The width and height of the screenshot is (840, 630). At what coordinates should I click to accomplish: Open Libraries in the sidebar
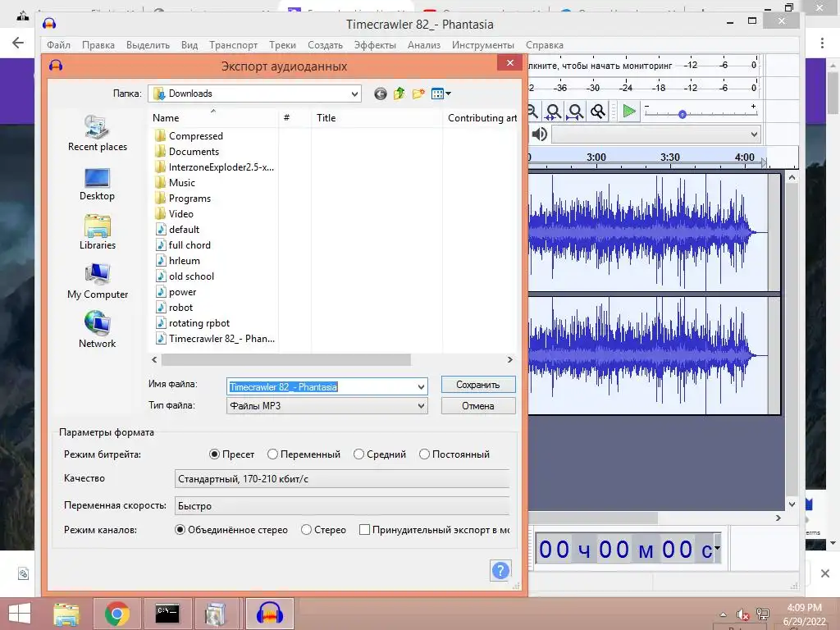98,232
